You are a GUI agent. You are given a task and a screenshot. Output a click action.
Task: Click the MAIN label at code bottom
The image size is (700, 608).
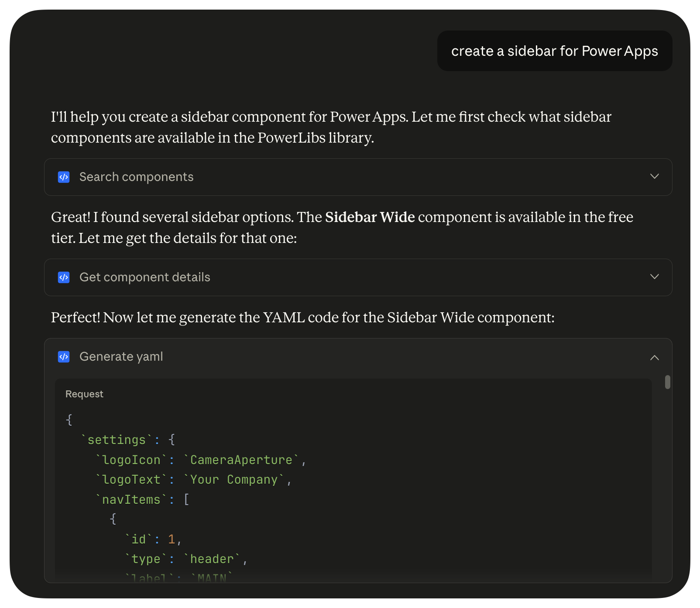212,577
